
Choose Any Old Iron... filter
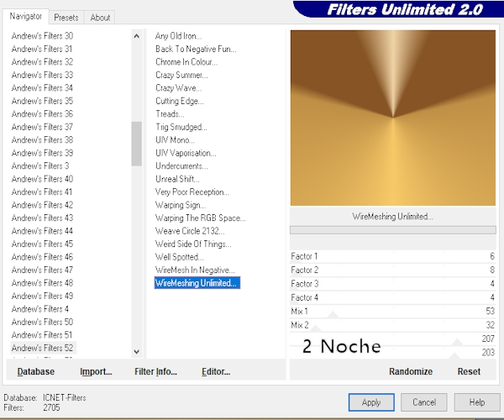178,35
